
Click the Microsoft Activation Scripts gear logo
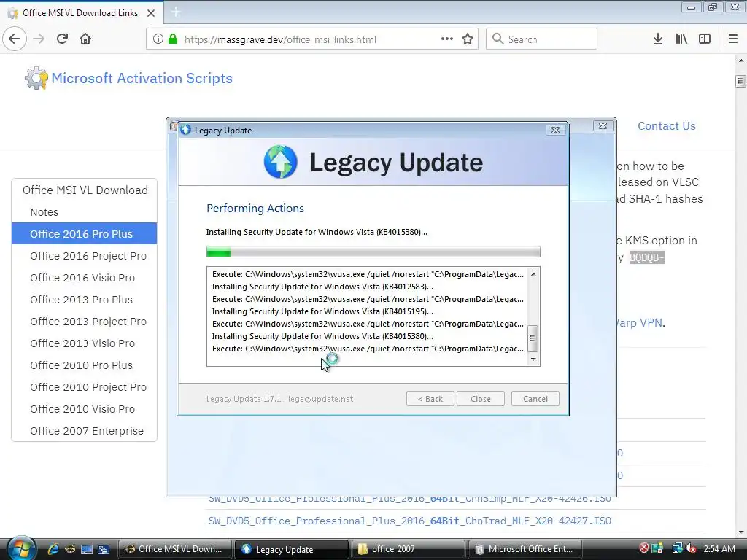click(36, 78)
